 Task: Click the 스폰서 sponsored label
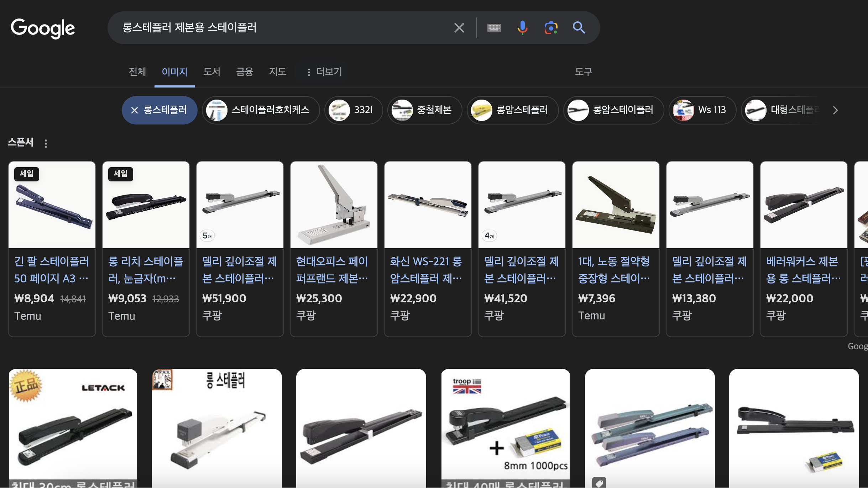(x=21, y=142)
